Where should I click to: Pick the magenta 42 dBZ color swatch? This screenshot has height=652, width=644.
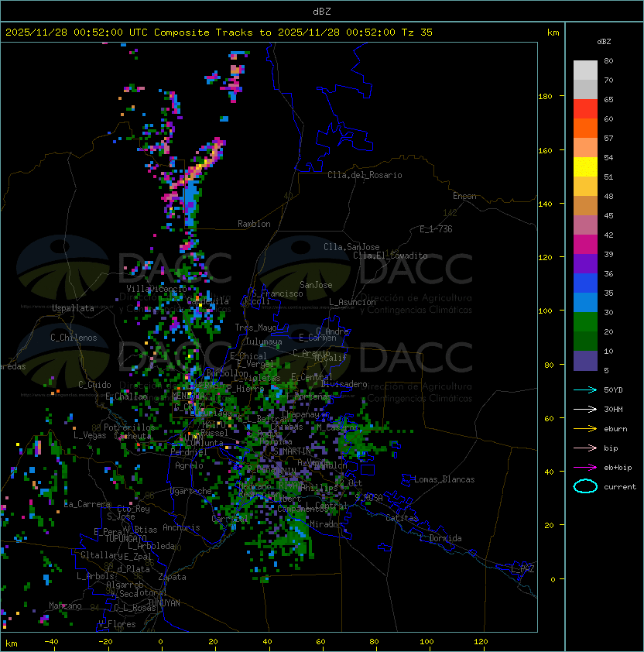point(585,245)
